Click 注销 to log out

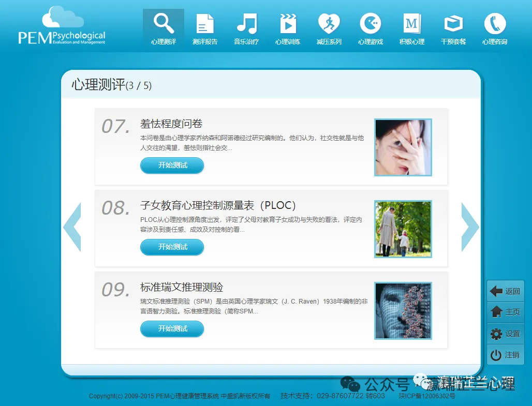(x=506, y=355)
